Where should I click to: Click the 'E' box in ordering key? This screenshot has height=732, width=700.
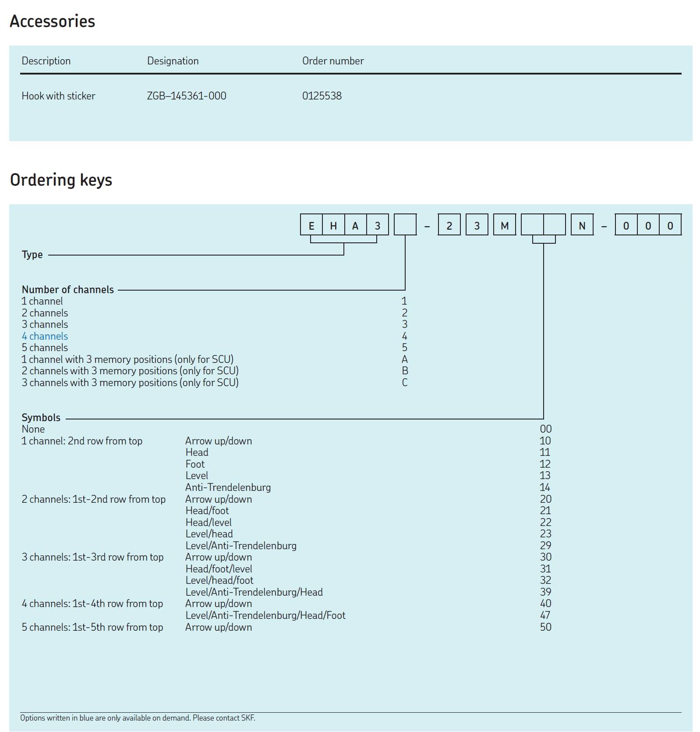coord(311,225)
